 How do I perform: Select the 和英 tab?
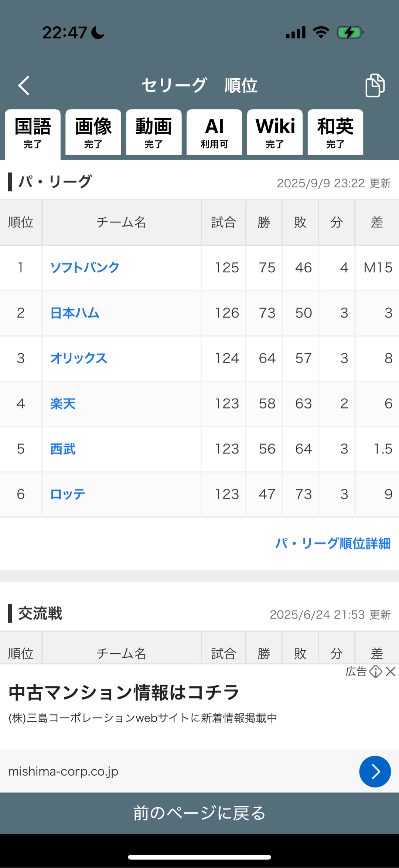[335, 133]
